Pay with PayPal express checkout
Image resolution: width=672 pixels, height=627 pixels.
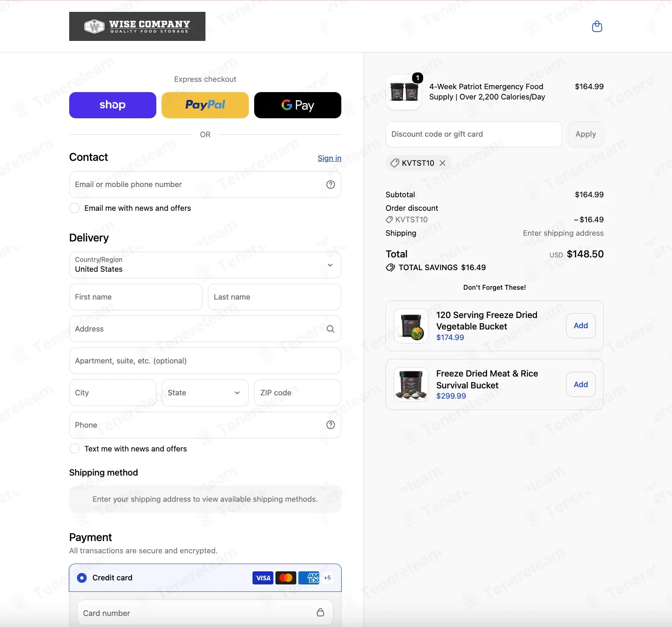tap(205, 105)
